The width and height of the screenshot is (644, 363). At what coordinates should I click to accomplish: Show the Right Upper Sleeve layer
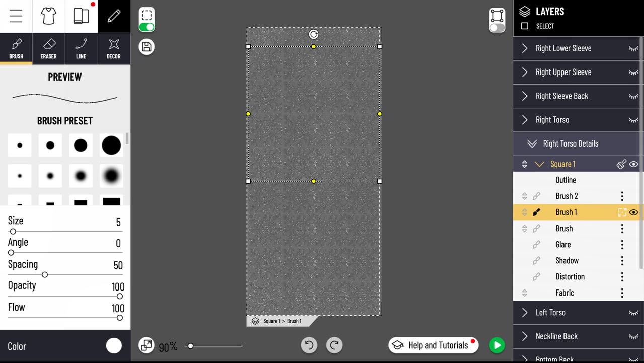tap(633, 72)
